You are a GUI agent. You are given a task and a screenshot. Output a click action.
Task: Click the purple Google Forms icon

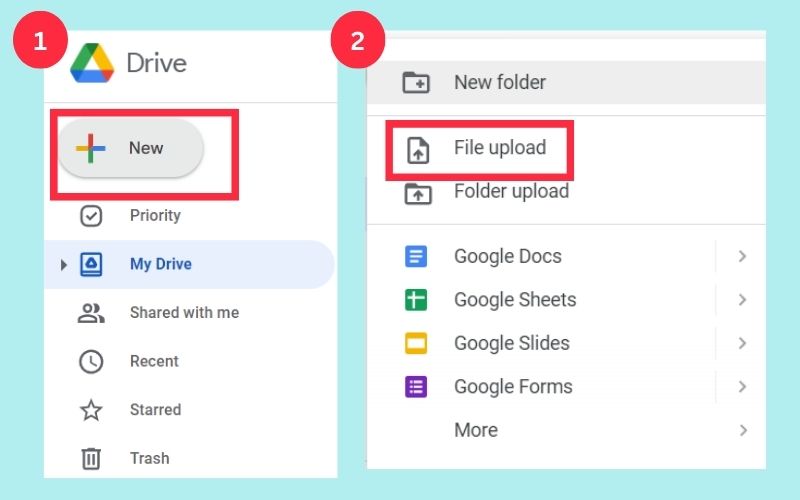point(416,387)
